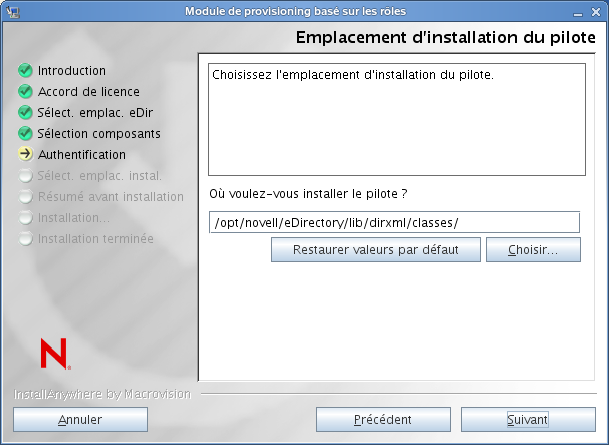
Task: Click the Choisissez l'emplacement description text
Action: pos(353,75)
